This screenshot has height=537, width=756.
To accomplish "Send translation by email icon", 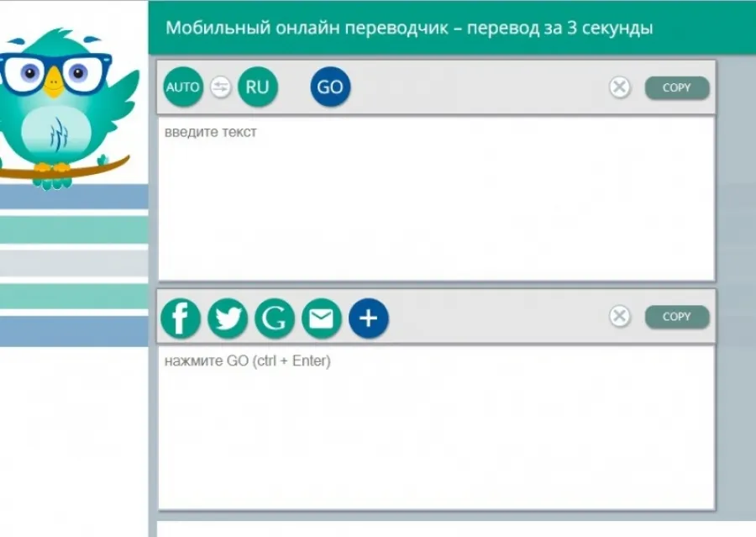I will pos(322,318).
